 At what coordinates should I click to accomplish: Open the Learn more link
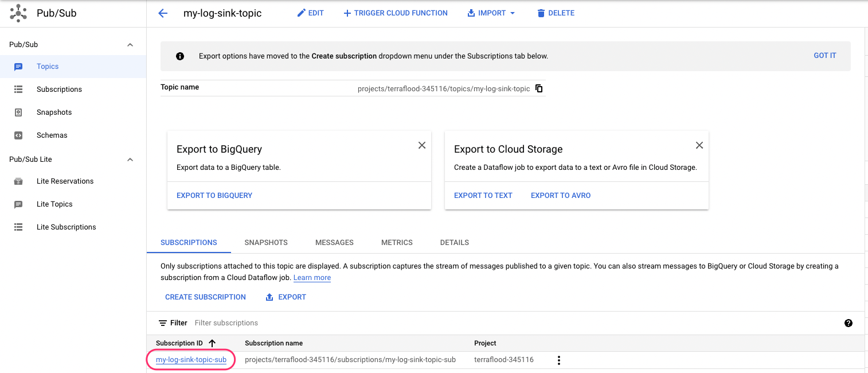(x=312, y=278)
